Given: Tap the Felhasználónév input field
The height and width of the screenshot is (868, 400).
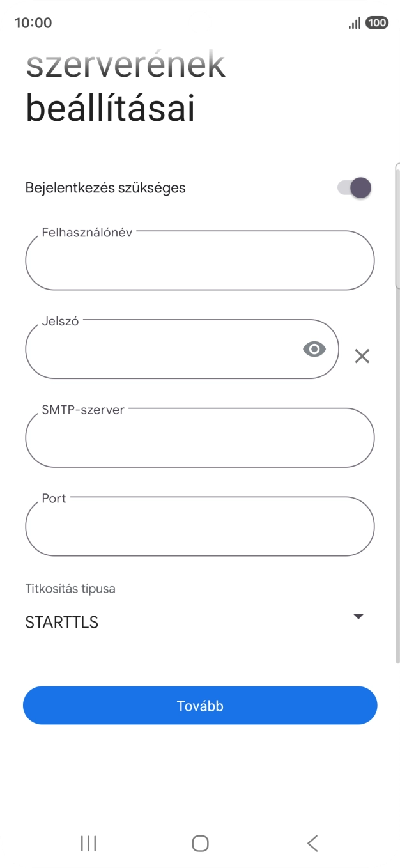Looking at the screenshot, I should [x=199, y=261].
